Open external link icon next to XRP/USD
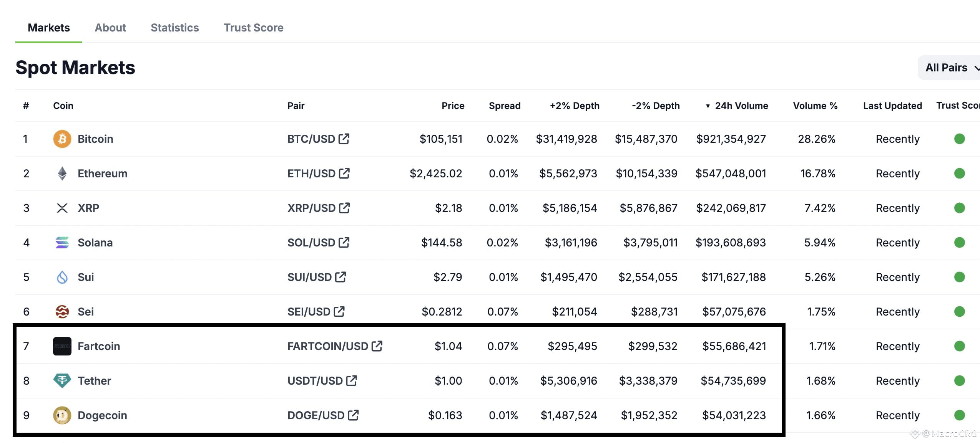 (344, 208)
